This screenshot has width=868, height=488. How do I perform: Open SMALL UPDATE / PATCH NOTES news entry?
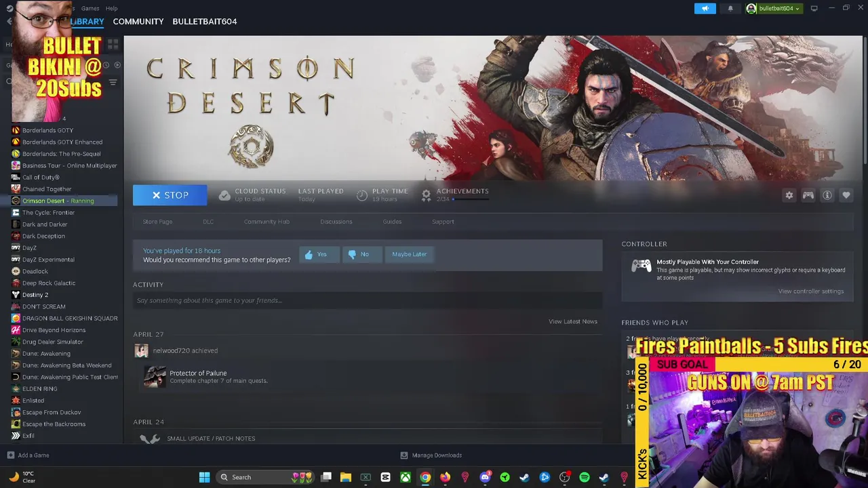coord(211,439)
